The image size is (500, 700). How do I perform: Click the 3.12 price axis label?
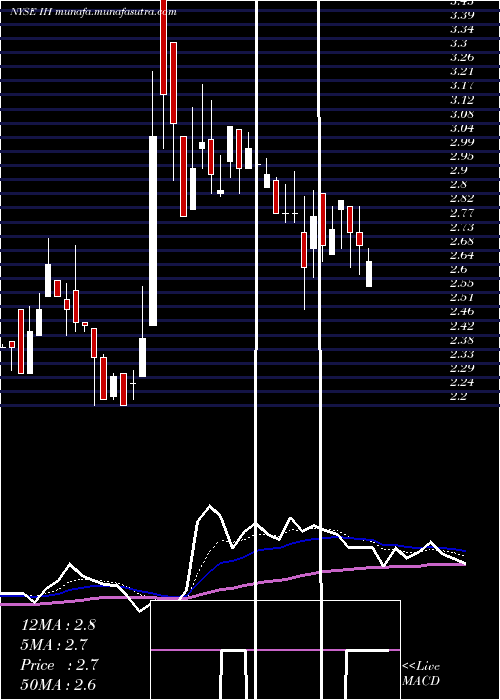click(462, 100)
